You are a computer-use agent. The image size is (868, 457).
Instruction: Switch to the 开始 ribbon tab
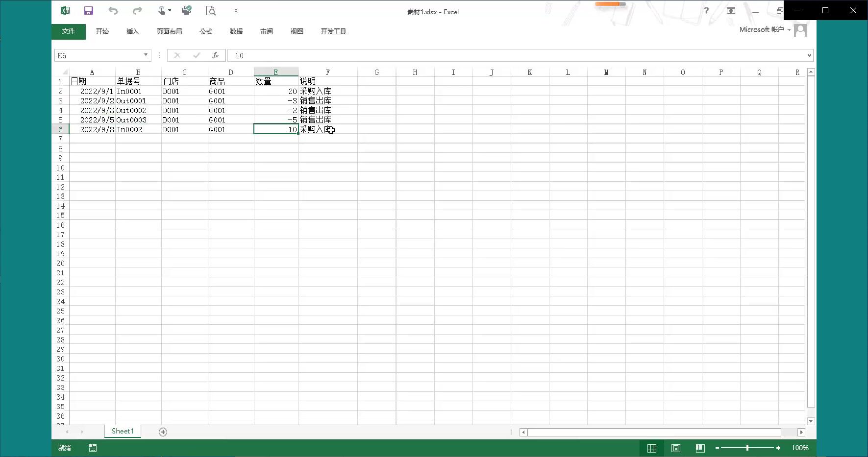click(102, 31)
